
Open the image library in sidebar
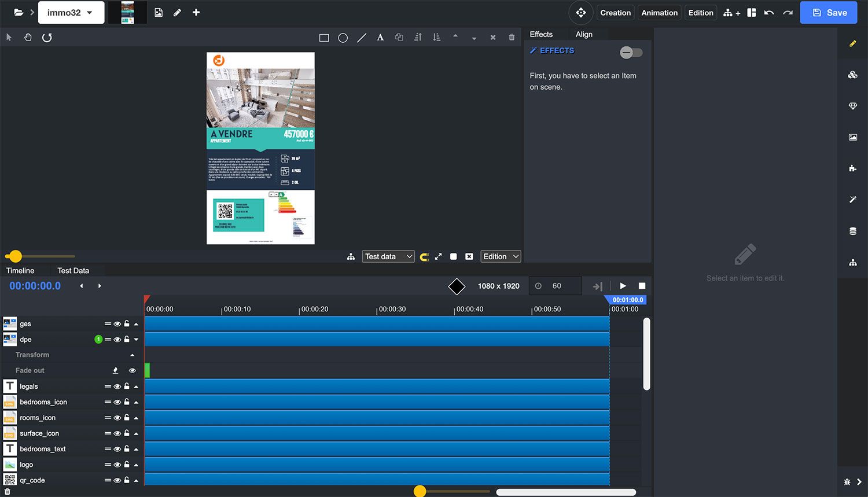(852, 137)
